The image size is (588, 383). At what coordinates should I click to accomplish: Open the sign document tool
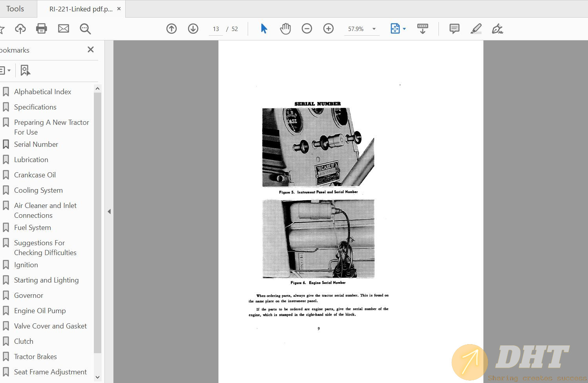(x=497, y=29)
